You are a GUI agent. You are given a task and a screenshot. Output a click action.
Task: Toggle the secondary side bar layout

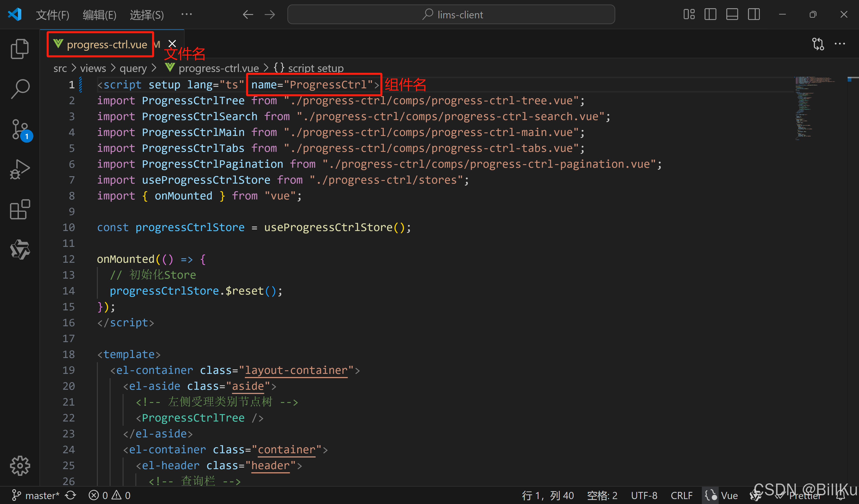point(754,15)
